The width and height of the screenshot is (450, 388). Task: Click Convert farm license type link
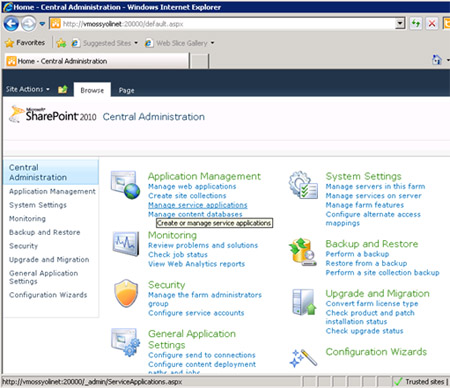coord(372,304)
